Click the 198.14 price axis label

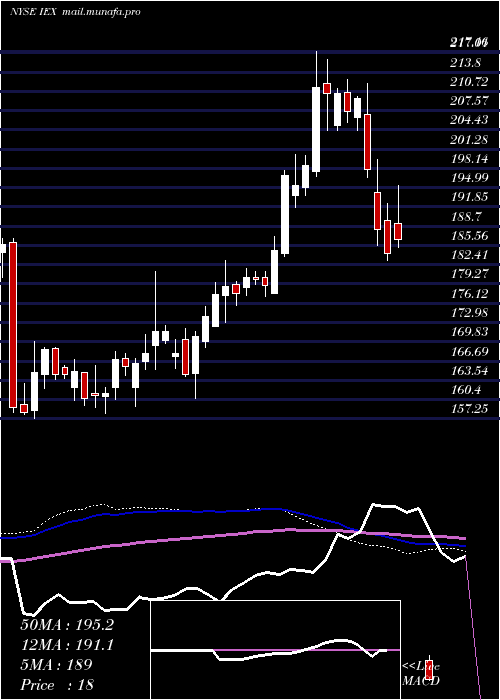(x=468, y=159)
